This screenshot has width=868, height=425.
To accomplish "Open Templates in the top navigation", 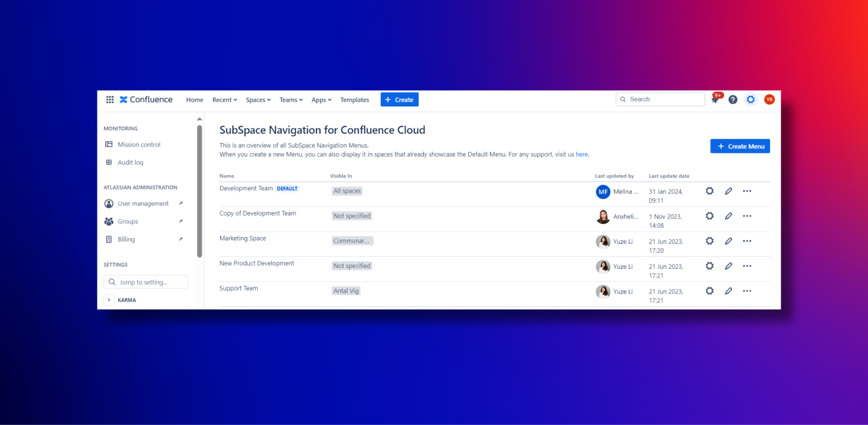I will (355, 100).
